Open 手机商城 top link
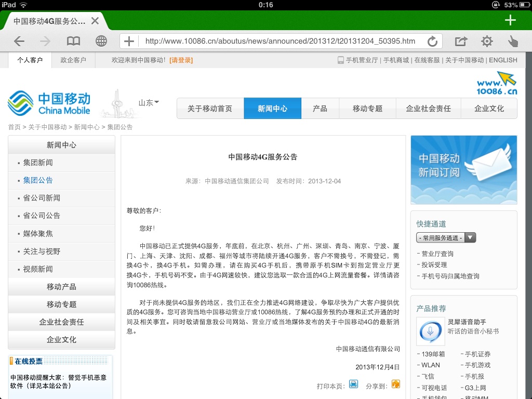 point(396,60)
